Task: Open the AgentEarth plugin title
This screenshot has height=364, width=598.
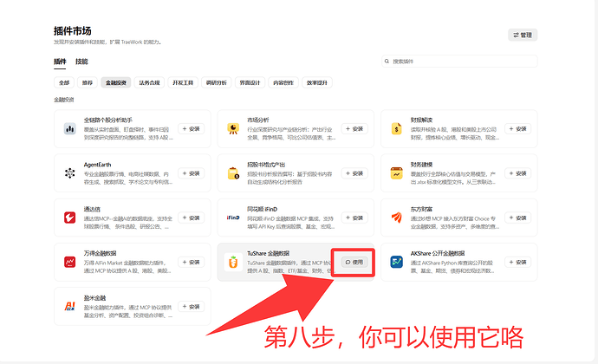Action: click(97, 165)
